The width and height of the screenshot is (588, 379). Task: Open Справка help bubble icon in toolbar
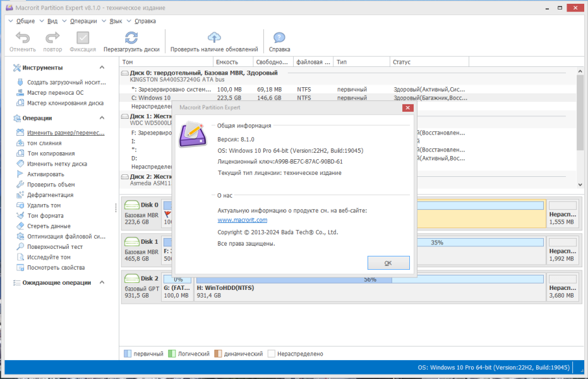coord(279,37)
